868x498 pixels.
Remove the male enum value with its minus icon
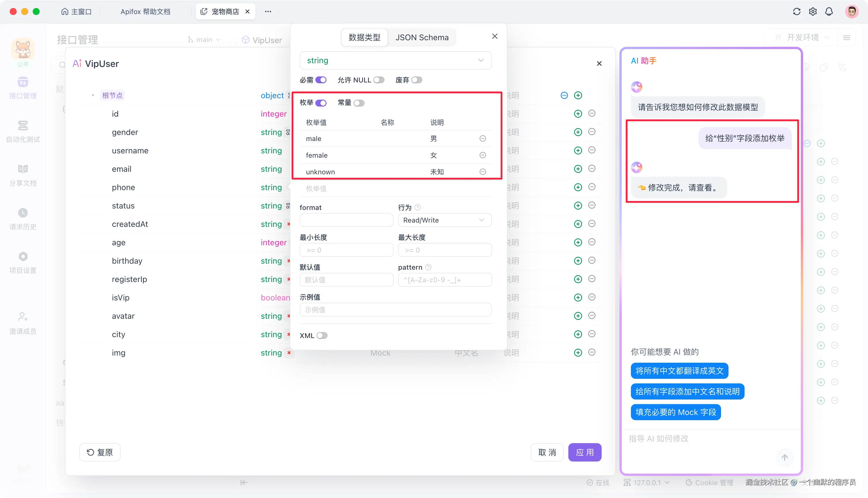pos(483,138)
